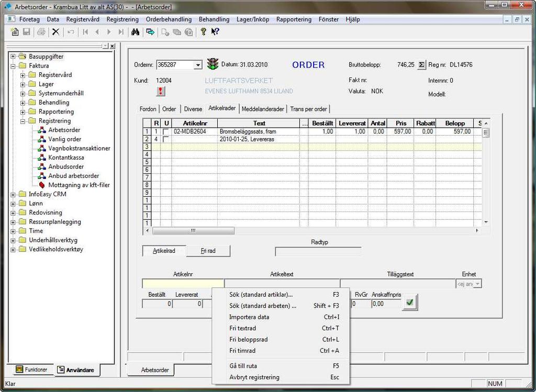This screenshot has width=536, height=392.
Task: Expand the Rapportering tree folder
Action: (23, 112)
